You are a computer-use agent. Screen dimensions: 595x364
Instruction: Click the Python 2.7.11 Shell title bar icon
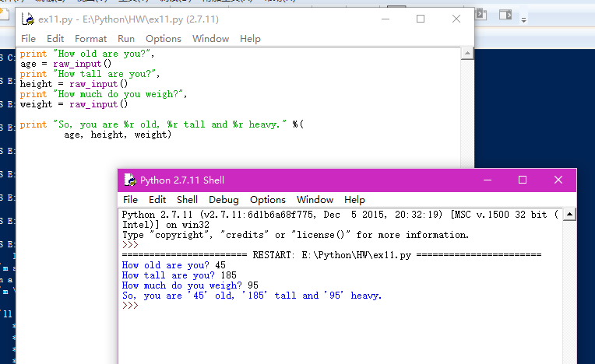coord(129,180)
